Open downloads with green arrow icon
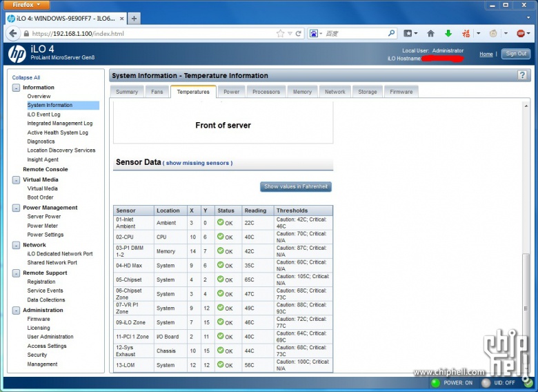538x392 pixels. click(x=448, y=33)
